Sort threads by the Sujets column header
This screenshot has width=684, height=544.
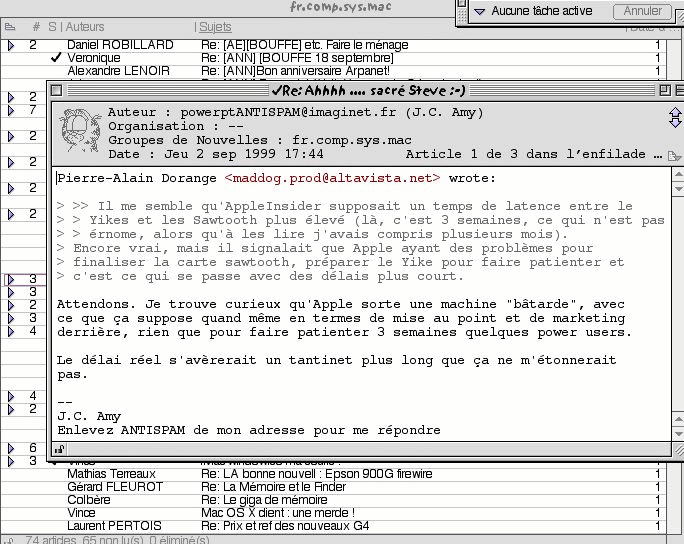click(215, 27)
